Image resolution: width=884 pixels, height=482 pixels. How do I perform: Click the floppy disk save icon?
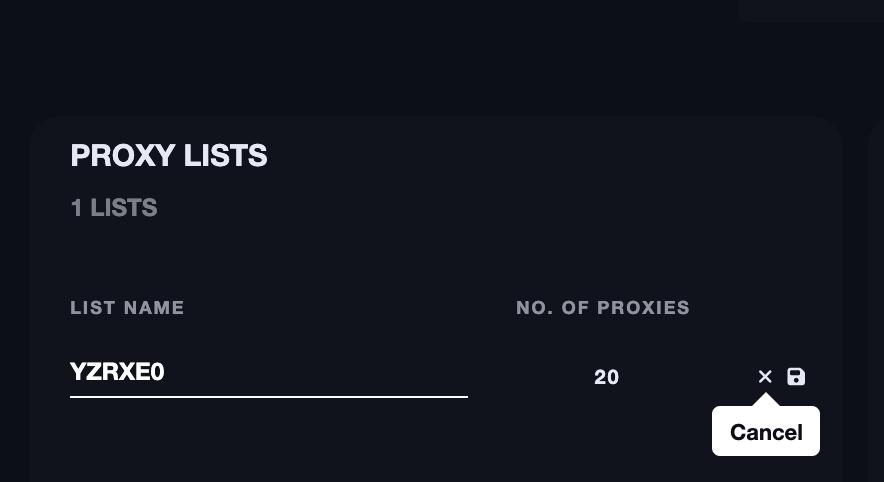796,377
